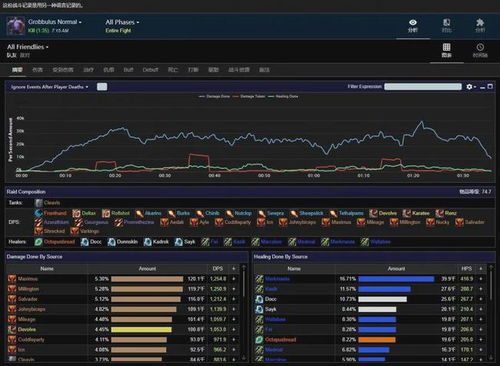Switch to the Buff tab

click(x=128, y=70)
